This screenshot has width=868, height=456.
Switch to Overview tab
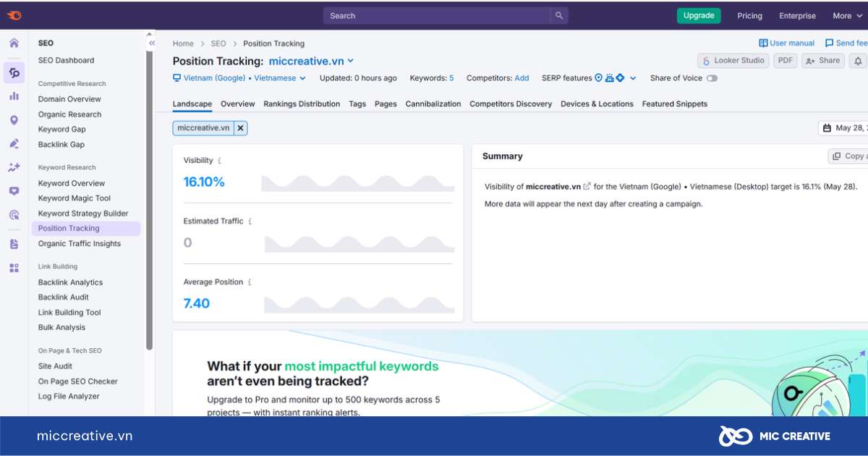238,104
